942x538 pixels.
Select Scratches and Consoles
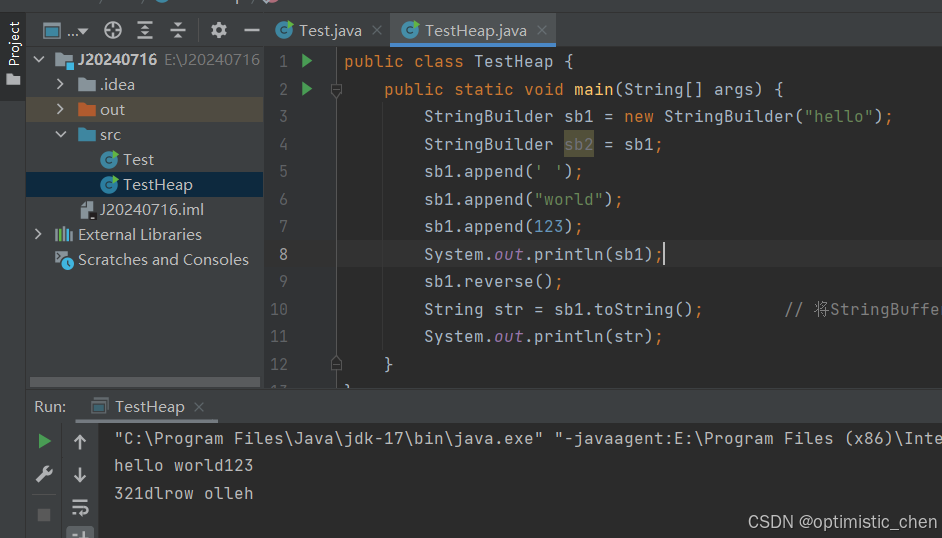[x=145, y=259]
